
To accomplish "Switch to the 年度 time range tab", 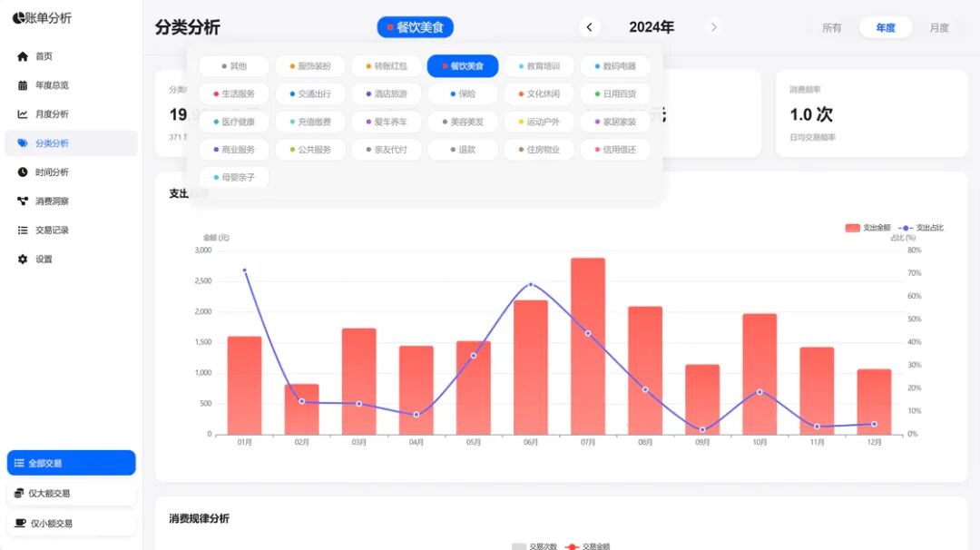I will pos(885,27).
